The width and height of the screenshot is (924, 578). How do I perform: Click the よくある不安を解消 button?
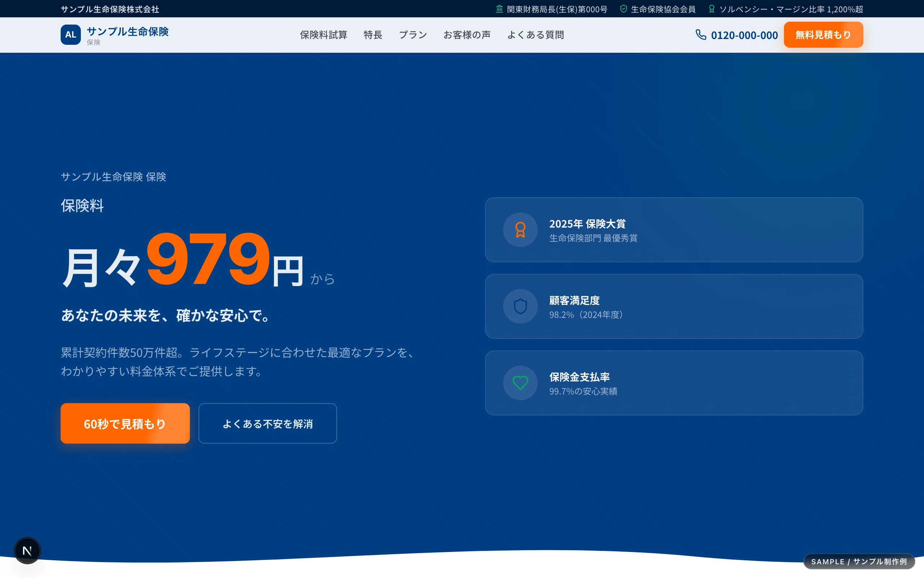pos(268,423)
